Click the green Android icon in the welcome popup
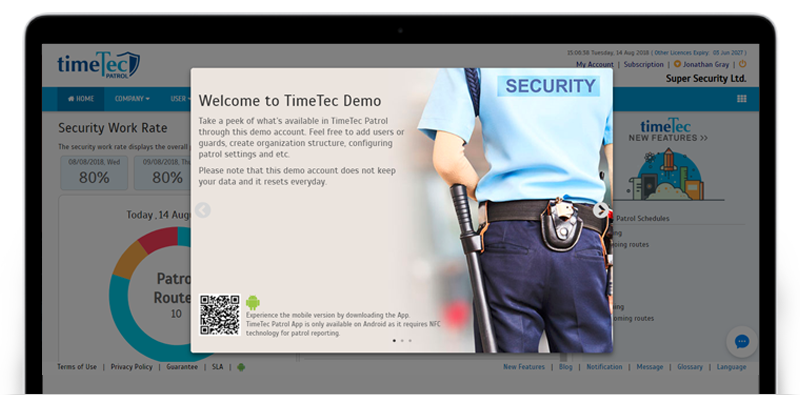The image size is (800, 395). (x=253, y=303)
